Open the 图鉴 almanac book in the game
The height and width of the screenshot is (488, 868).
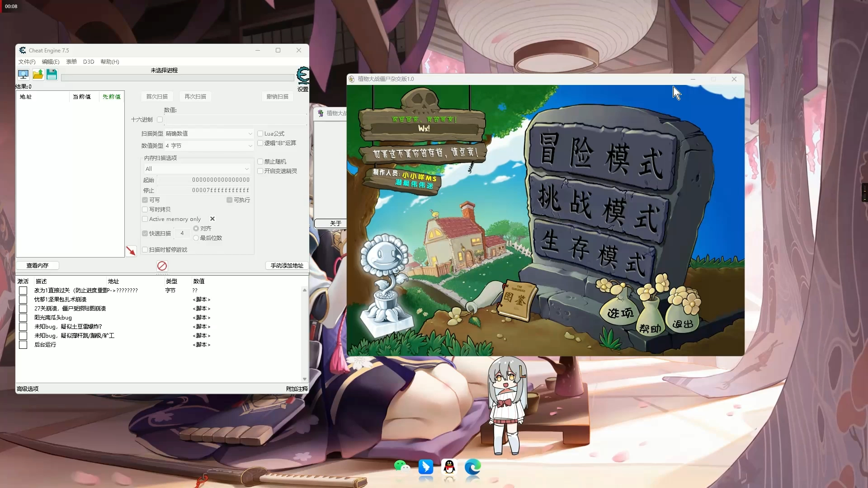coord(517,300)
